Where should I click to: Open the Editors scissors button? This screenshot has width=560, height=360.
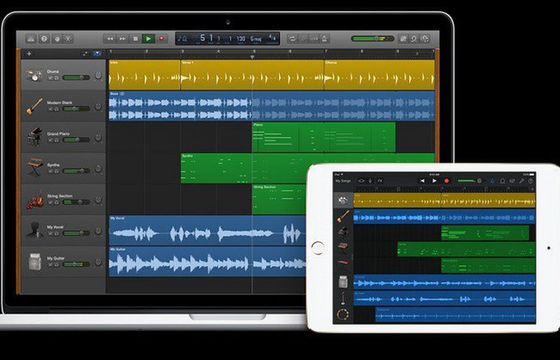[x=68, y=39]
